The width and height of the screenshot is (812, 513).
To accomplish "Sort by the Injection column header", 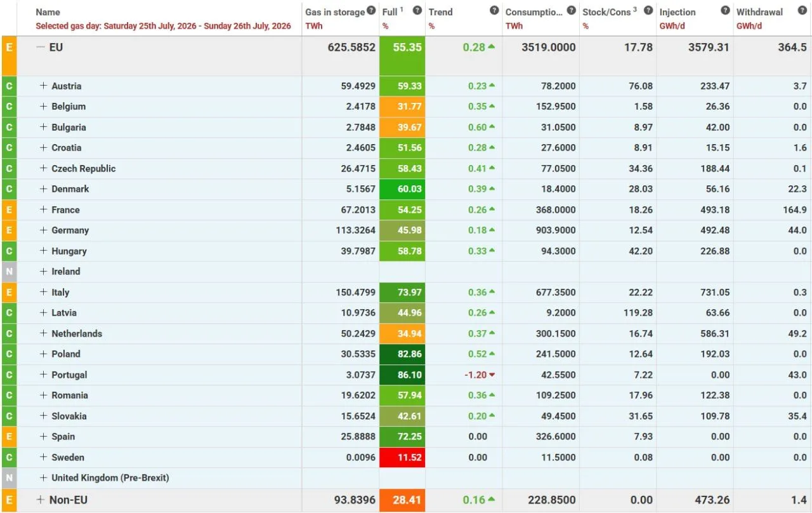I will [678, 12].
